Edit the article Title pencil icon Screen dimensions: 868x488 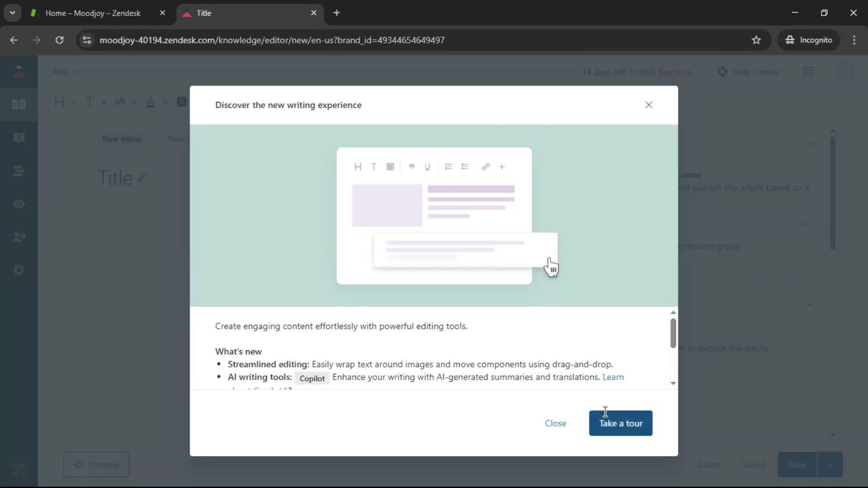142,178
